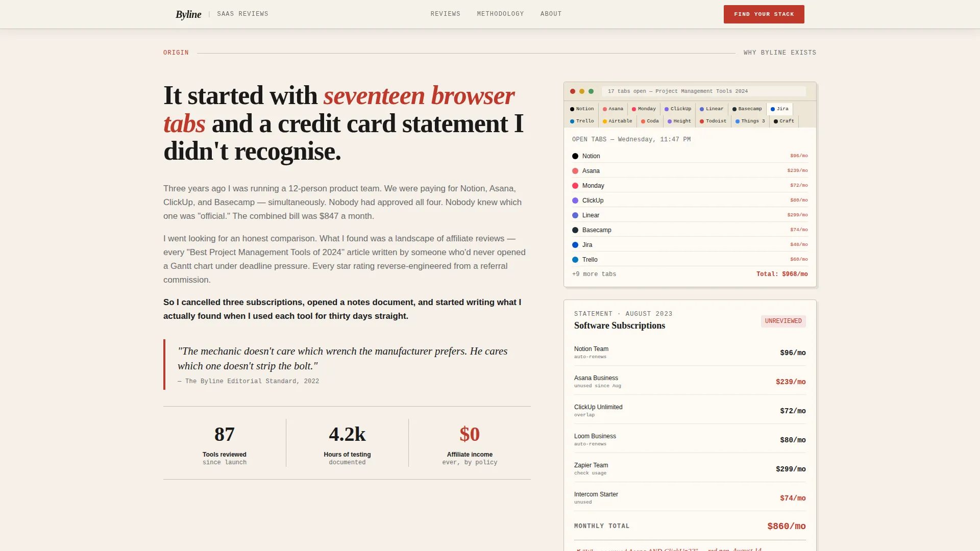Click the '4.2k' hours of testing stat
Viewport: 980px width, 551px height.
tap(347, 434)
